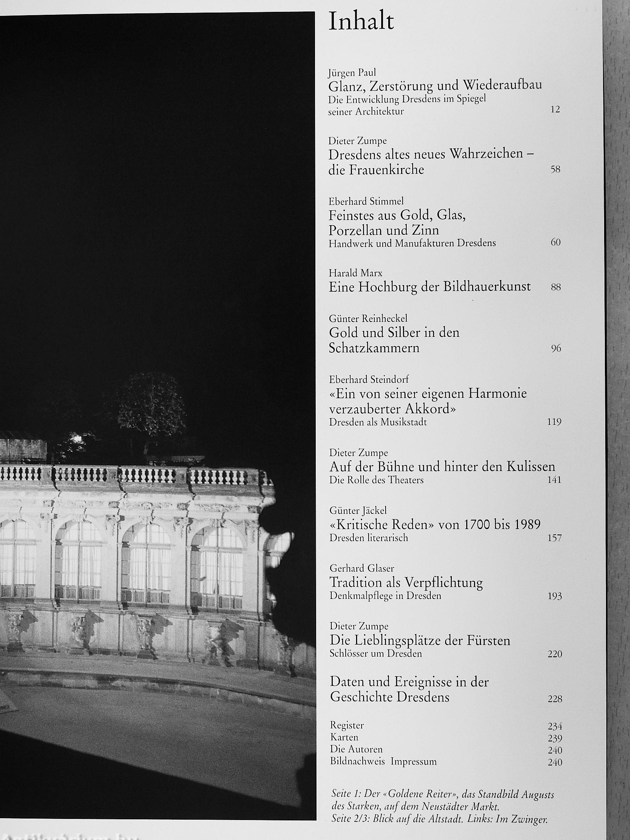Click 'Eine Hochburg der Bildhauerkunst' entry
Screen dimensions: 630x840
tap(430, 287)
